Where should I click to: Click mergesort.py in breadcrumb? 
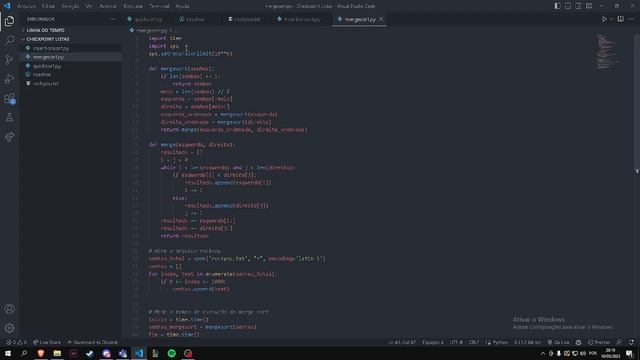tap(151, 31)
